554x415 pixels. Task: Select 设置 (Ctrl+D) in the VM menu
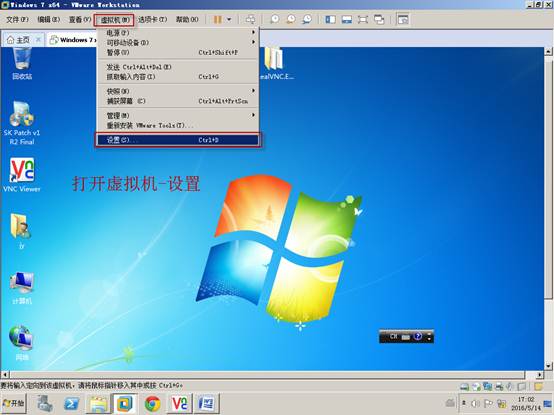178,140
